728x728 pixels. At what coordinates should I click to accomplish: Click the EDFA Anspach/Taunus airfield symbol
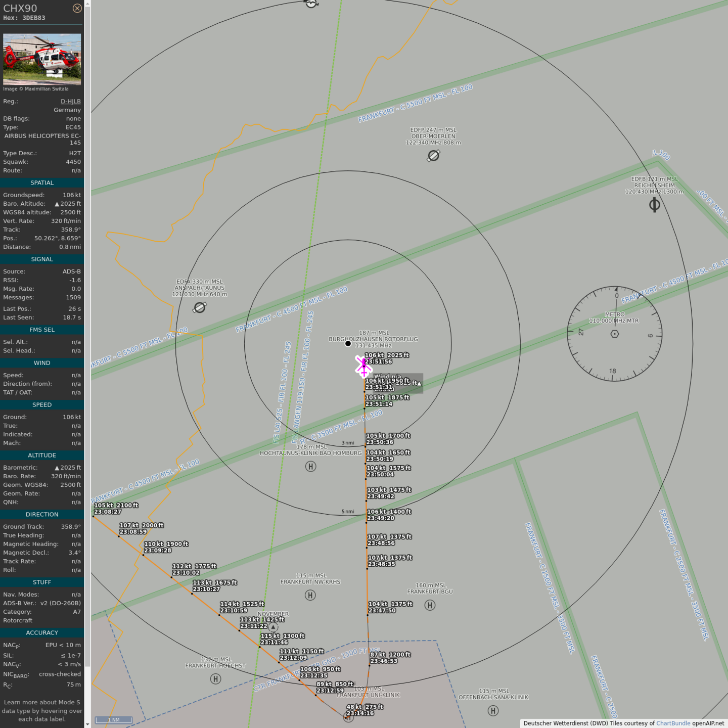pos(200,307)
